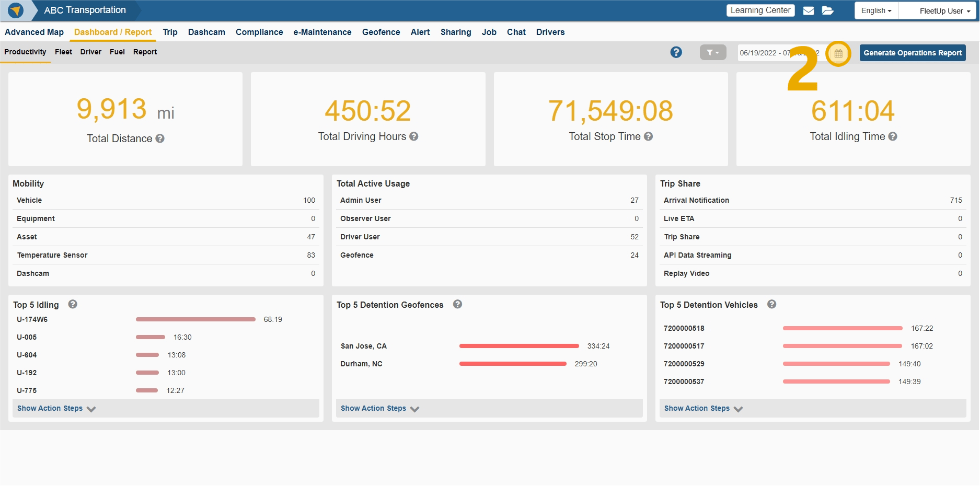Click the folder icon in the header

click(x=828, y=10)
